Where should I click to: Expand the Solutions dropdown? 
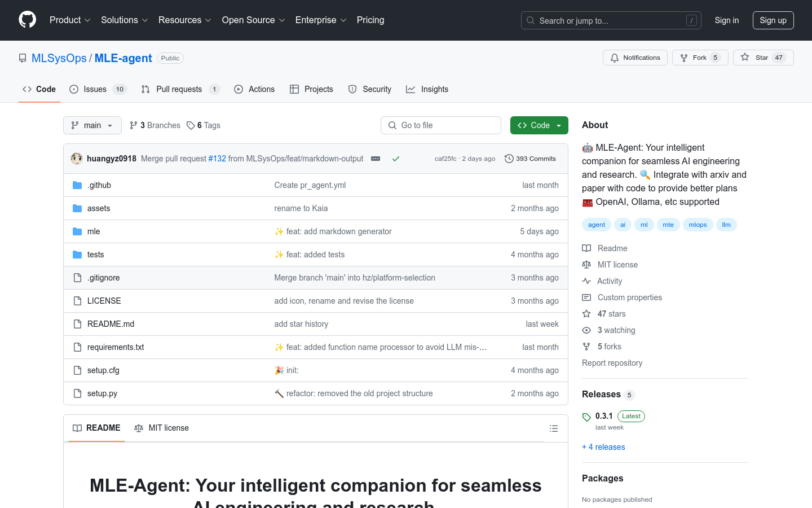point(125,20)
